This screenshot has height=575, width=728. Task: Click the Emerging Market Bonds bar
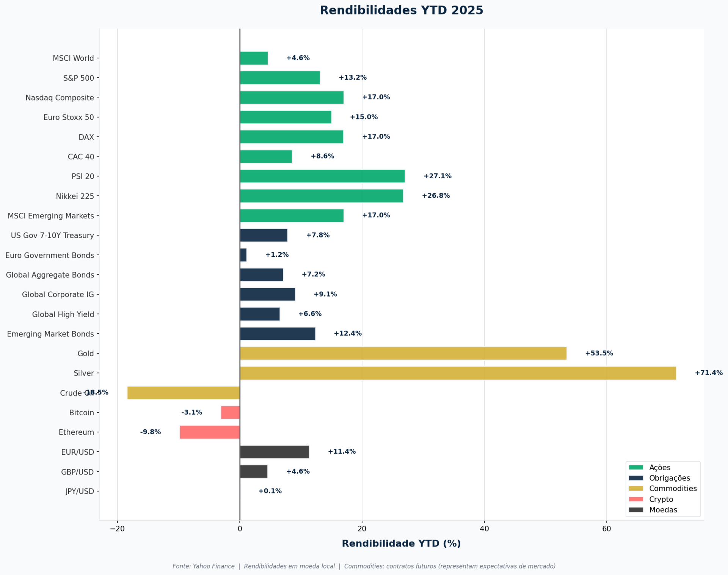pos(278,334)
